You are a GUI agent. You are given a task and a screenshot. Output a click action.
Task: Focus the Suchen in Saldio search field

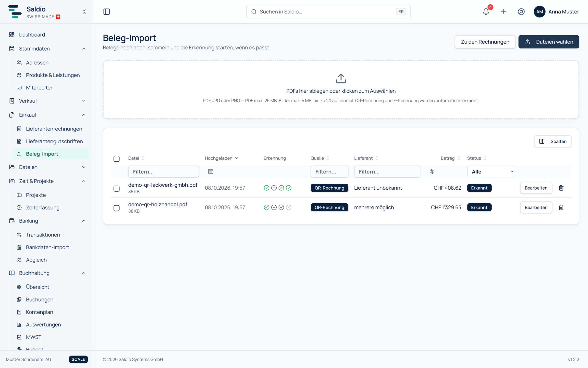[x=328, y=12]
